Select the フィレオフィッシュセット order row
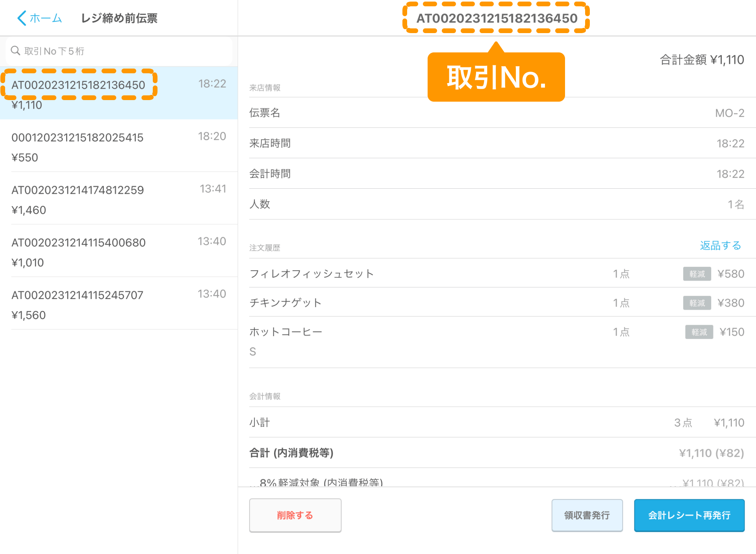 pos(433,274)
